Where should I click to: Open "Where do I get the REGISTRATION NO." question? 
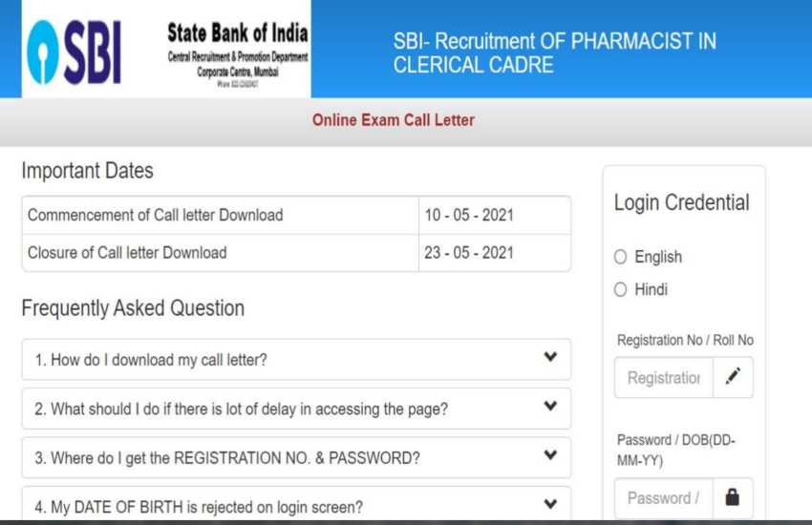pyautogui.click(x=227, y=458)
